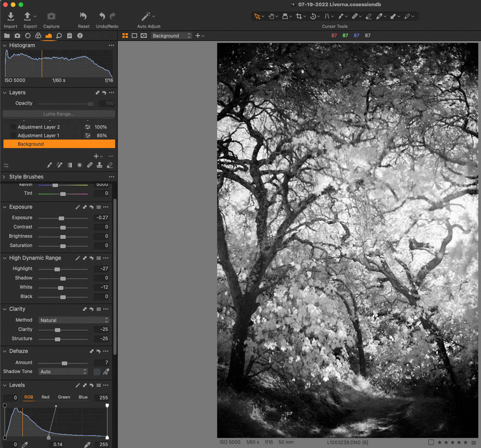Screen dimensions: 481x448
Task: Click the Capture camera button
Action: pos(51,20)
